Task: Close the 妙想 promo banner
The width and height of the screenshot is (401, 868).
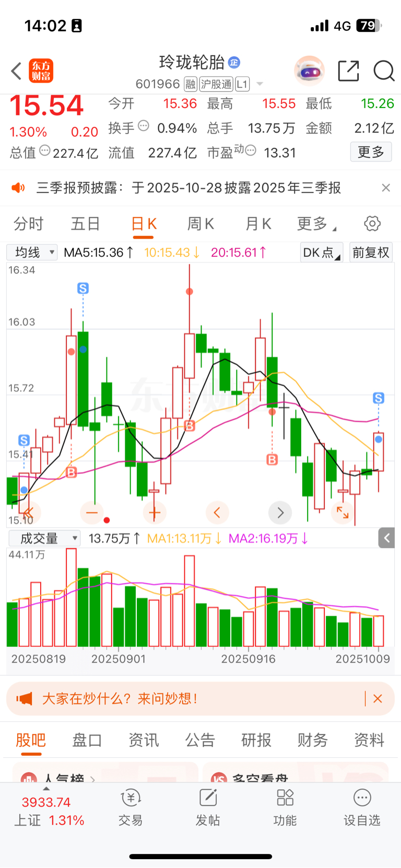Action: 378,698
